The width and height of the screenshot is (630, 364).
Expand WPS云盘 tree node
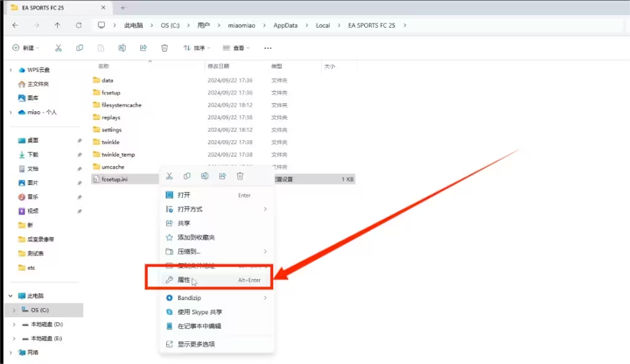point(10,70)
